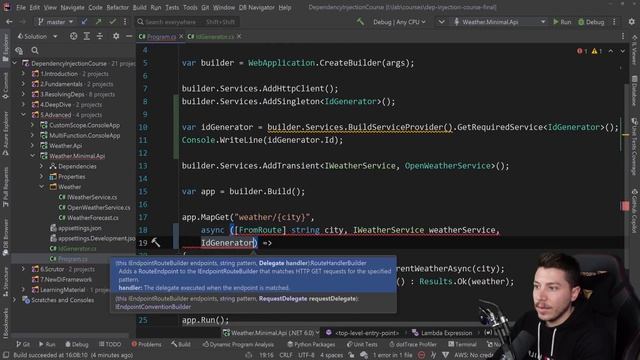Expand the 1.Introduction folder

click(23, 74)
